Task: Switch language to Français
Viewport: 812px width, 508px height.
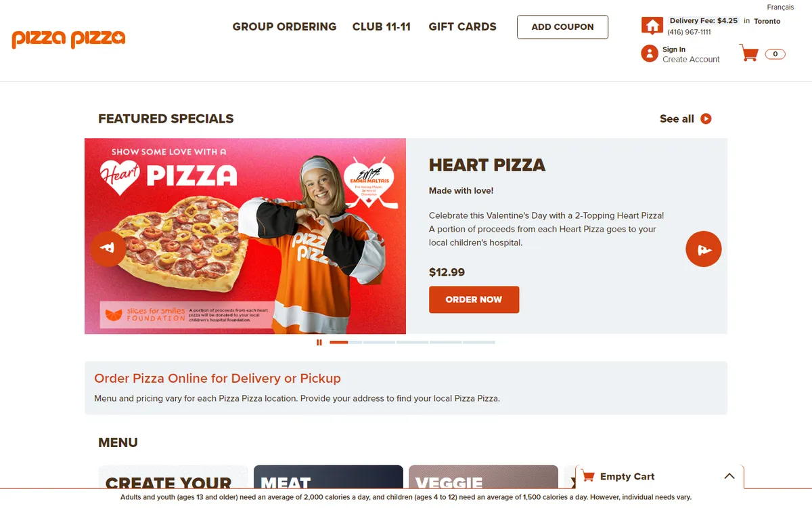Action: click(x=781, y=7)
